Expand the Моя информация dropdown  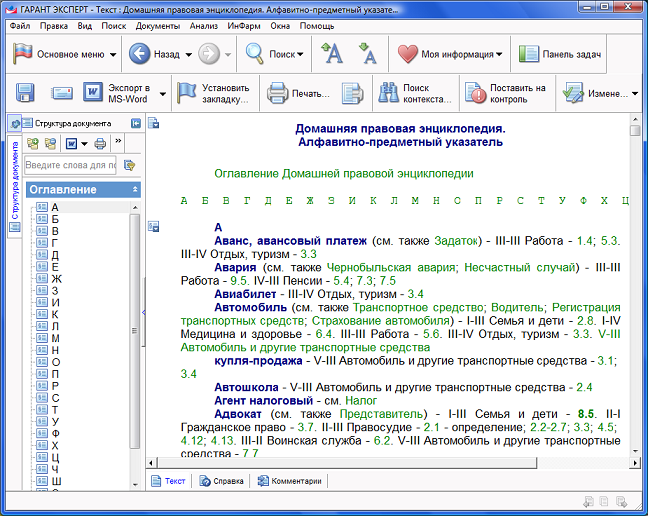pos(498,54)
